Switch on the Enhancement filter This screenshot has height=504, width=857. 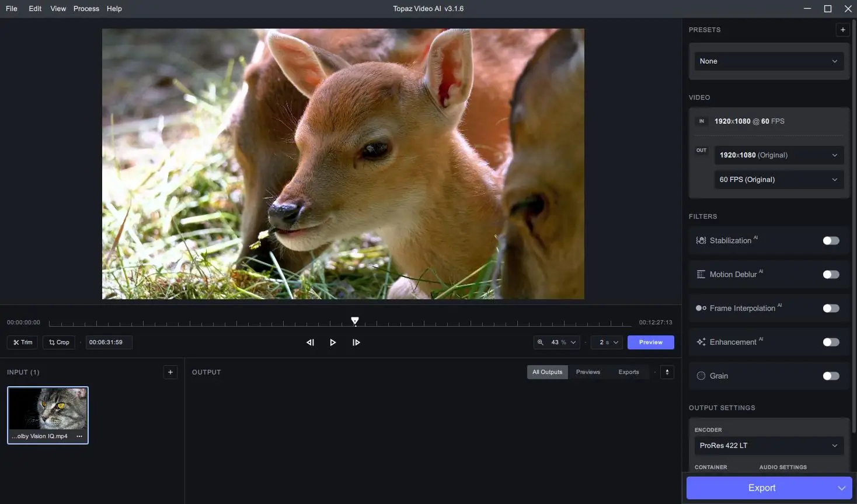coord(831,342)
